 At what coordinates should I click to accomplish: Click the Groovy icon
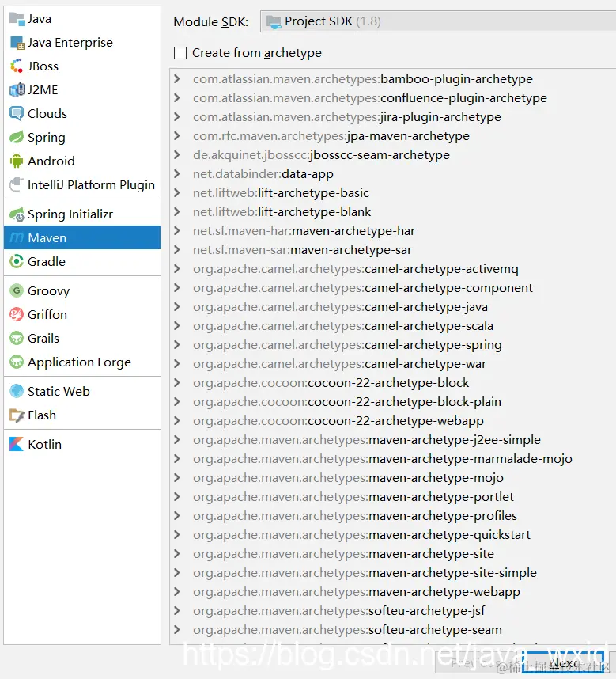17,290
